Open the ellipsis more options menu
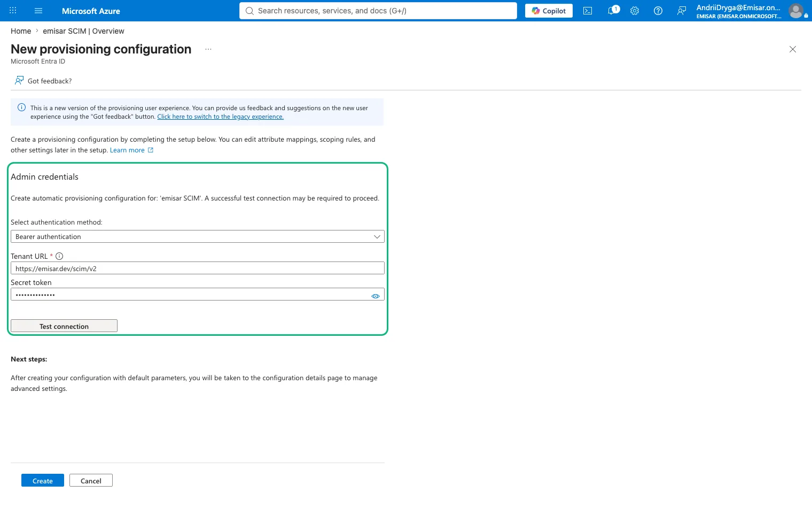Viewport: 812px width, 508px height. [x=208, y=49]
